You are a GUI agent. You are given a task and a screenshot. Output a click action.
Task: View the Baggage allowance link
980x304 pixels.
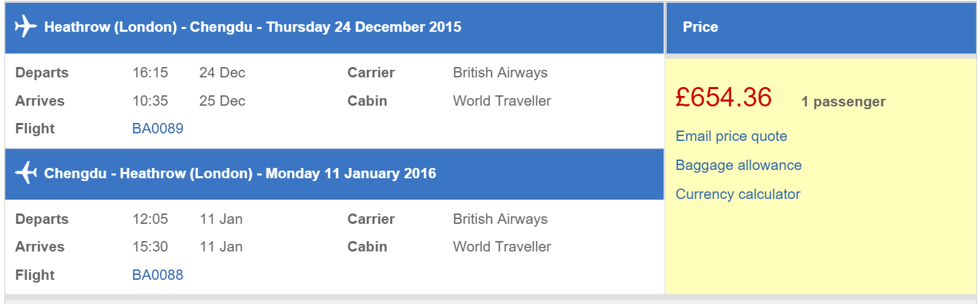(x=738, y=165)
